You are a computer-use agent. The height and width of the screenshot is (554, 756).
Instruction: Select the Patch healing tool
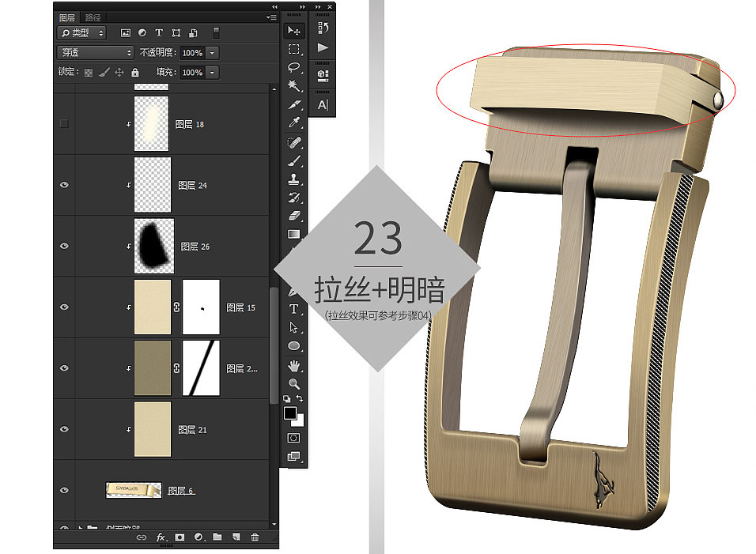293,142
